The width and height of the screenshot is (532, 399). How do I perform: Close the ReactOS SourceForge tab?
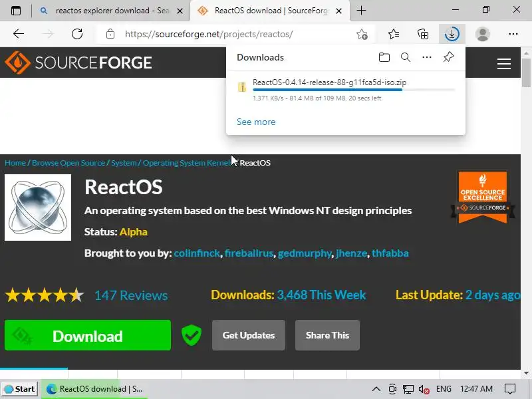point(338,11)
